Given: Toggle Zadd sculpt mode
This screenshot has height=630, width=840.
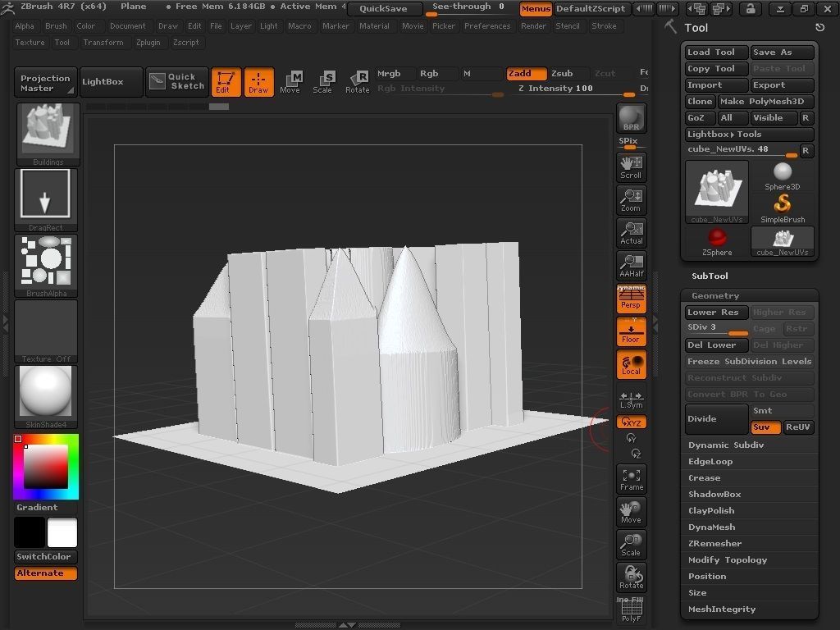Looking at the screenshot, I should [526, 73].
